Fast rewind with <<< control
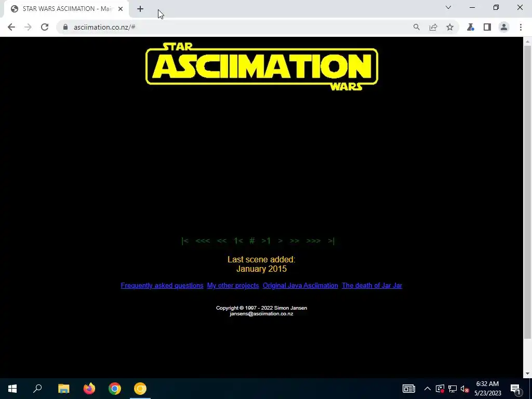Viewport: 532px width, 399px height. [x=203, y=241]
